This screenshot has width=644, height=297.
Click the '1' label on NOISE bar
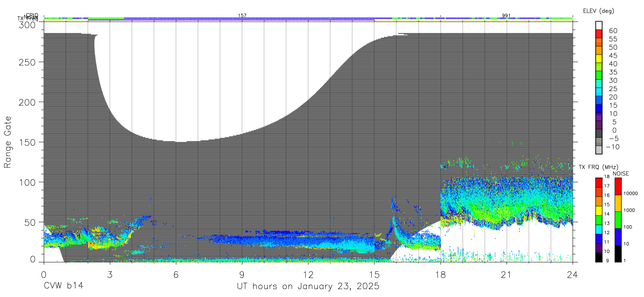coord(625,260)
